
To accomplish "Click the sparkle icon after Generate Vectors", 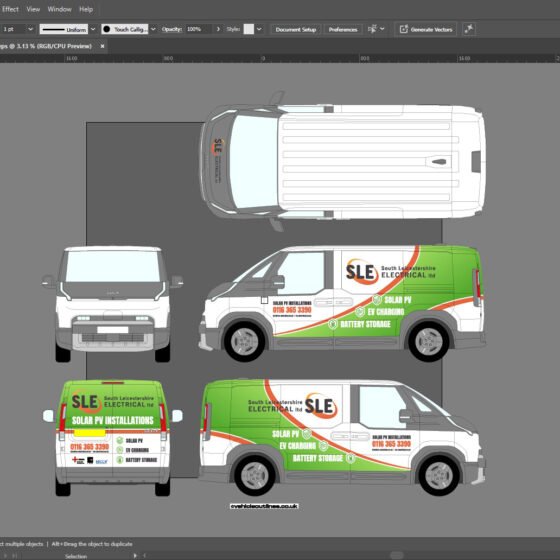I will click(x=469, y=29).
